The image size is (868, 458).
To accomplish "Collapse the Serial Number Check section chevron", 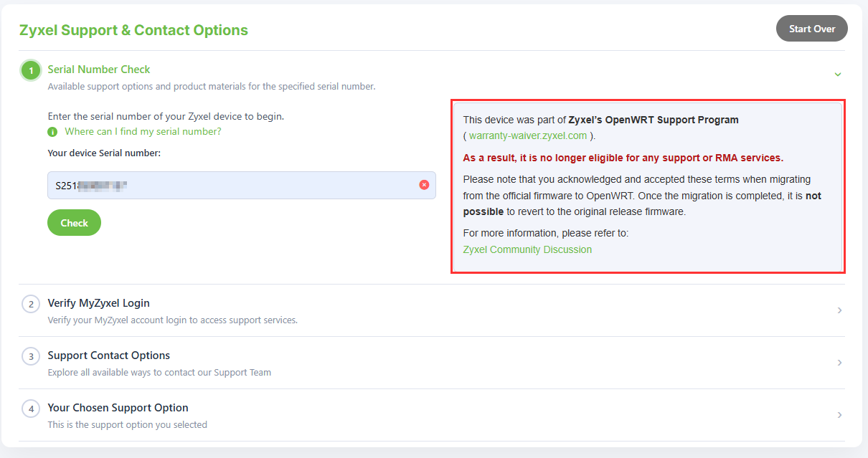I will pyautogui.click(x=837, y=75).
